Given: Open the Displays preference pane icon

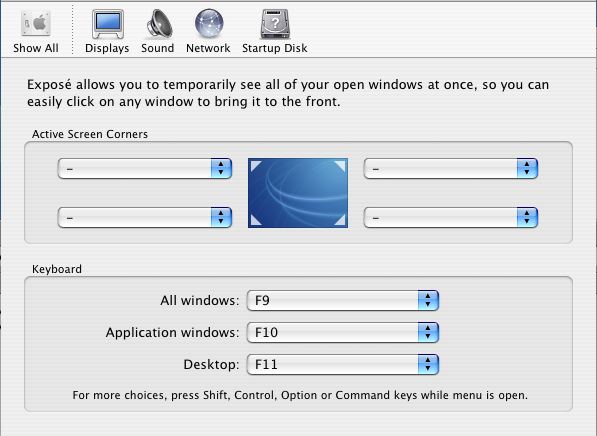Looking at the screenshot, I should [108, 24].
